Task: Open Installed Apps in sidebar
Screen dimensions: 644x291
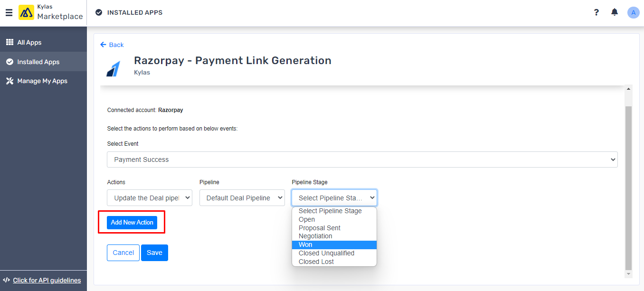Action: tap(43, 62)
